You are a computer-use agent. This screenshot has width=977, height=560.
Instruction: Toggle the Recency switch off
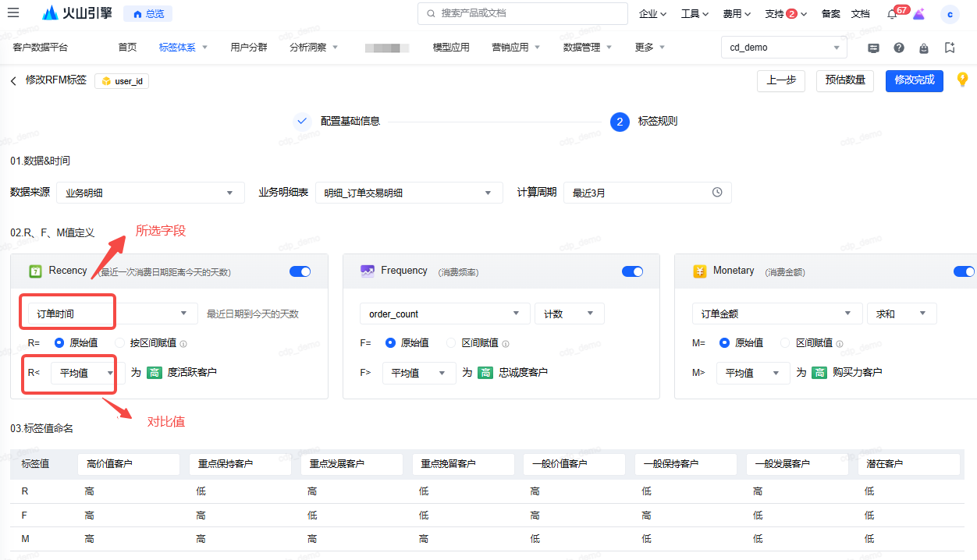(300, 271)
